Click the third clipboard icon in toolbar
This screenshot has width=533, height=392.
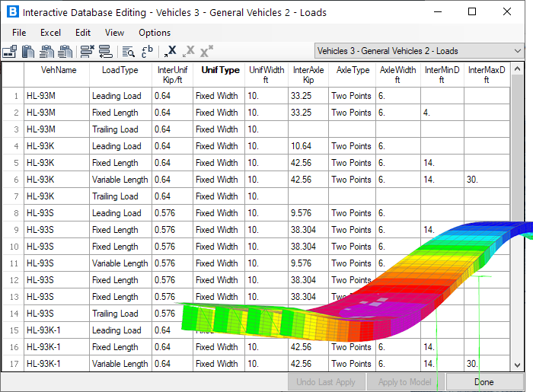coord(65,51)
